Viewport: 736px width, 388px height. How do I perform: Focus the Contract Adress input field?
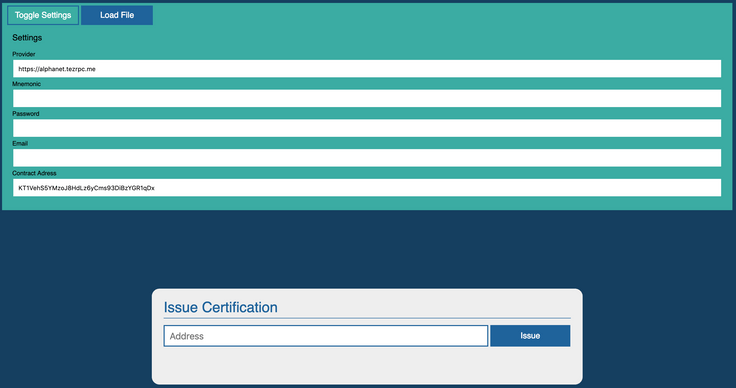(367, 188)
